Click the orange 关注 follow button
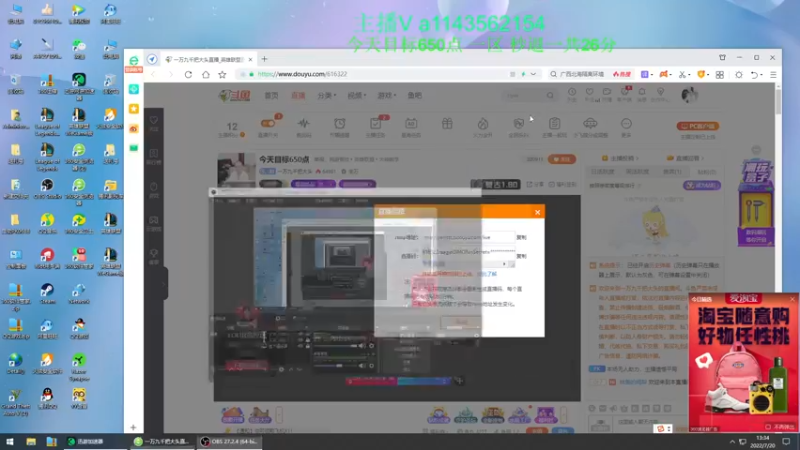Screen dimensions: 800x450 coord(562,159)
